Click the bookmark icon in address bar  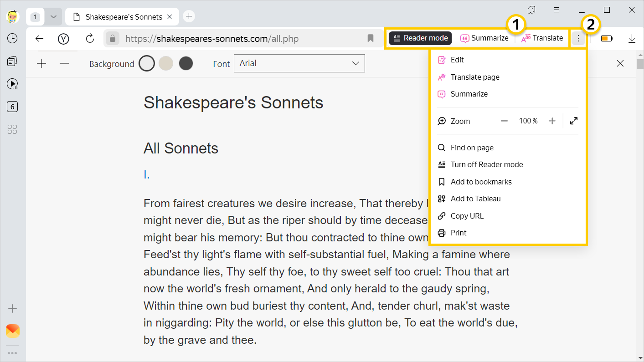coord(371,39)
